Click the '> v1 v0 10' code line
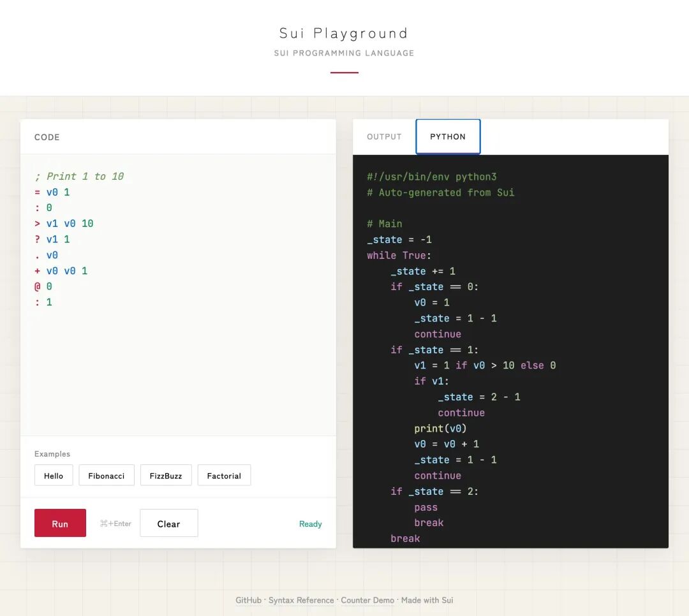 (64, 223)
